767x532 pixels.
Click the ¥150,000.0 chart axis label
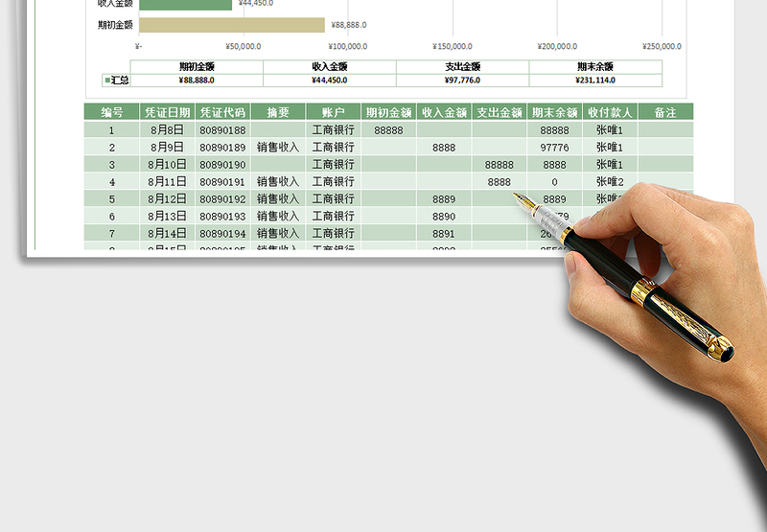(x=453, y=46)
